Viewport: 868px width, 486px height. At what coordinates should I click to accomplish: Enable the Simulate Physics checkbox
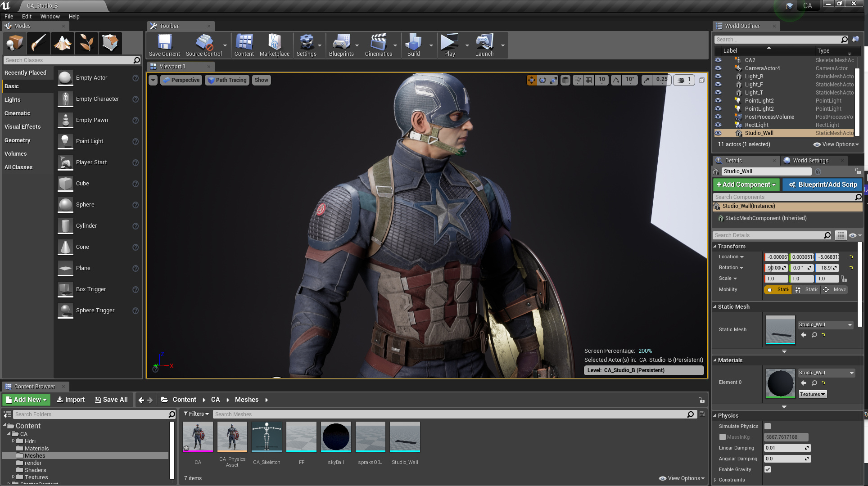pos(768,426)
